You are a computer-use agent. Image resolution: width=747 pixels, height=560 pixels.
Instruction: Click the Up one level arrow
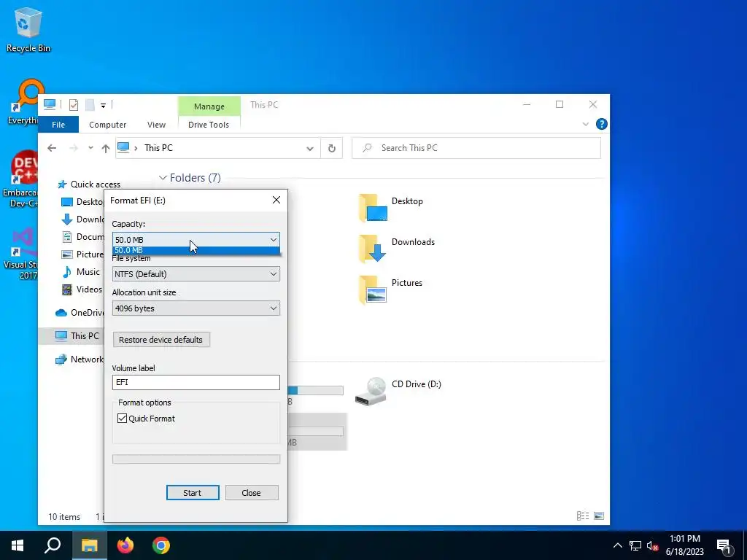106,148
